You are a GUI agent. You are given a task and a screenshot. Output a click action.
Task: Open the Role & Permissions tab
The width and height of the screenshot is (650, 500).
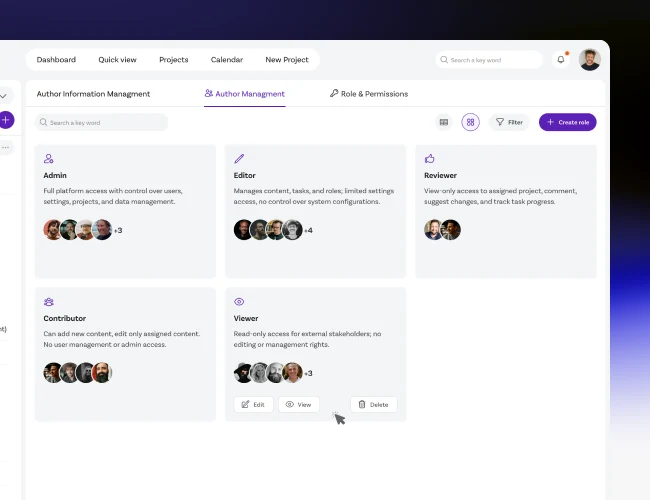point(369,94)
